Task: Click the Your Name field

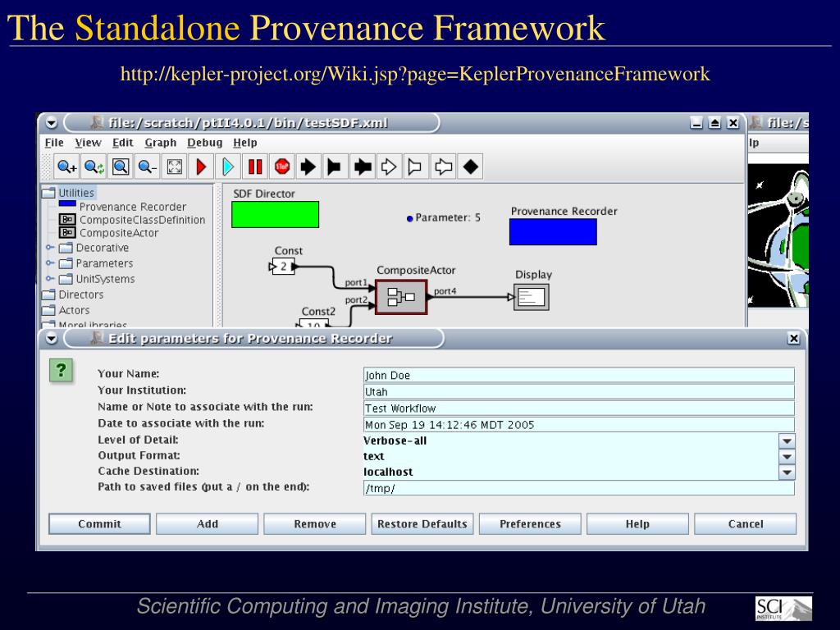Action: (x=578, y=376)
